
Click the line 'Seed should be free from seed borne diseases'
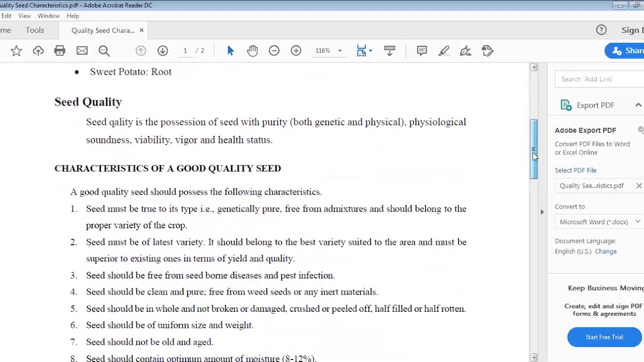click(x=210, y=276)
